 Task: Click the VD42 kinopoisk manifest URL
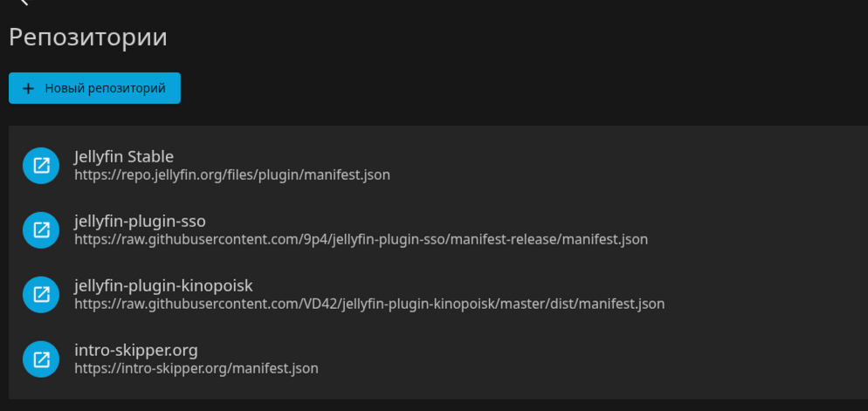(x=369, y=304)
